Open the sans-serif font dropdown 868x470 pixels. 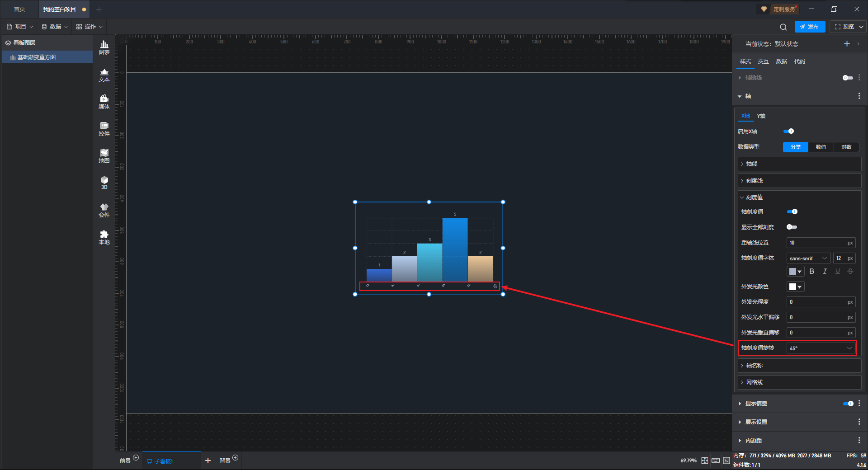pyautogui.click(x=808, y=258)
